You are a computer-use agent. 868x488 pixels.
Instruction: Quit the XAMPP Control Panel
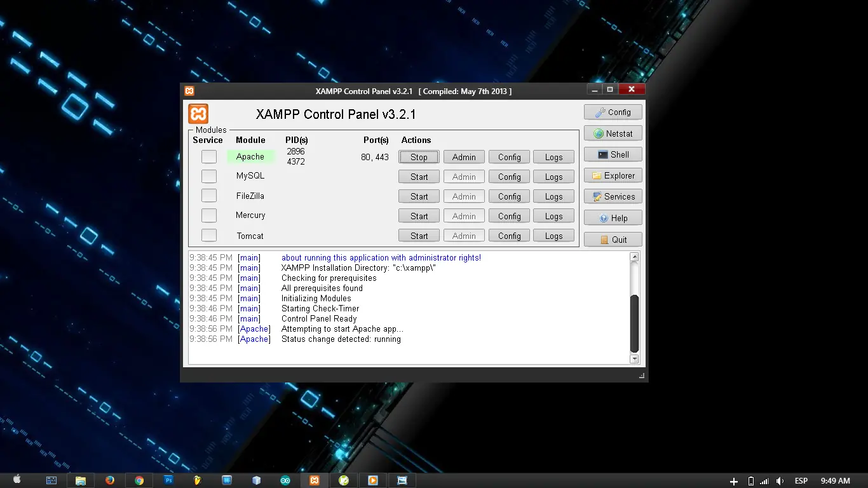[x=613, y=240]
